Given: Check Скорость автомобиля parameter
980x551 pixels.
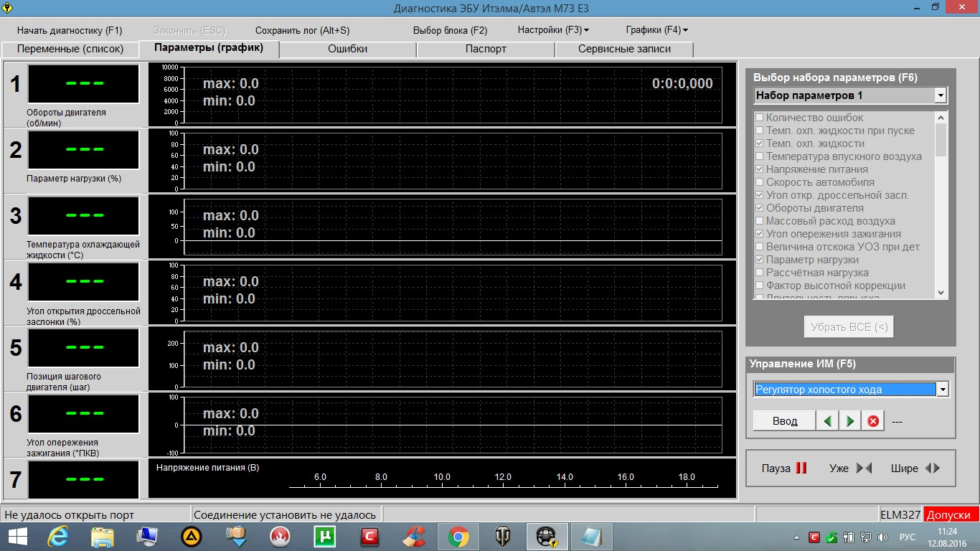Looking at the screenshot, I should point(760,182).
